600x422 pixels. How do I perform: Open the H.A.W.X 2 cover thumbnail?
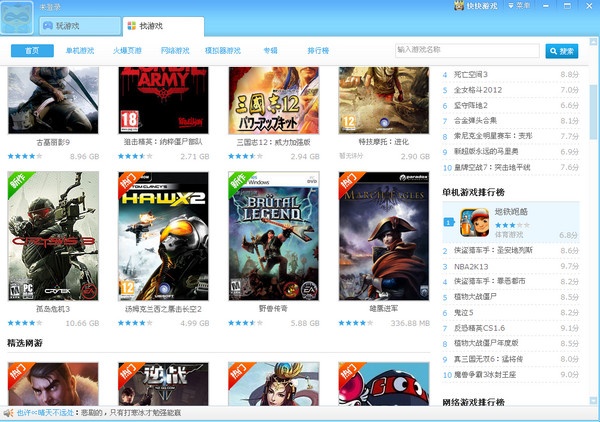coord(163,236)
